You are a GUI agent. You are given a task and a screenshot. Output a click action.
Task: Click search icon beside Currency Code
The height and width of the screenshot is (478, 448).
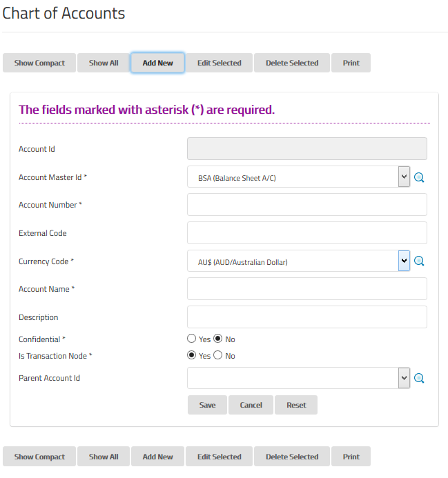[419, 261]
